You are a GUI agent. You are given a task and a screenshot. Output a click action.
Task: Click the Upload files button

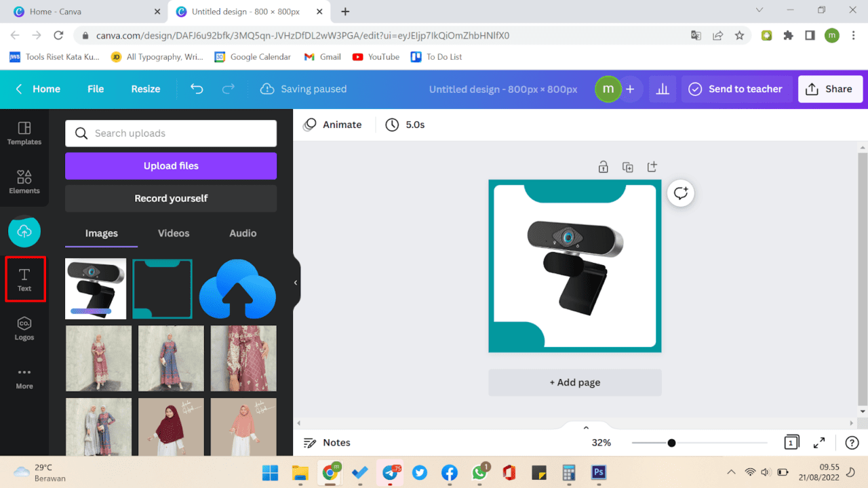point(170,165)
